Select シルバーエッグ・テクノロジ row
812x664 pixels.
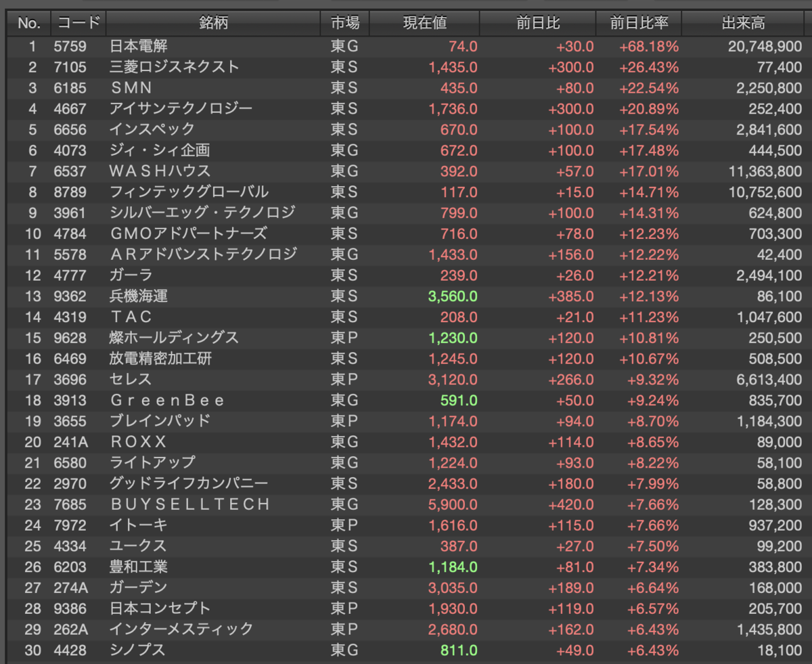[406, 213]
